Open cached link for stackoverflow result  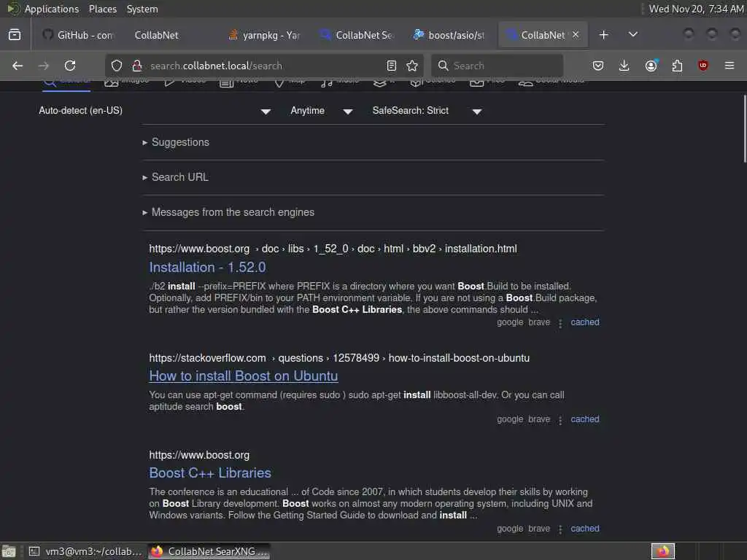tap(585, 419)
